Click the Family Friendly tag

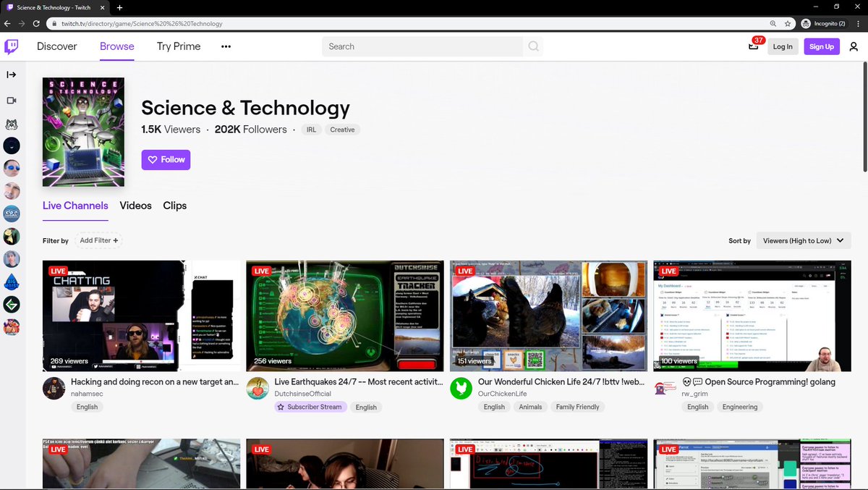(578, 407)
